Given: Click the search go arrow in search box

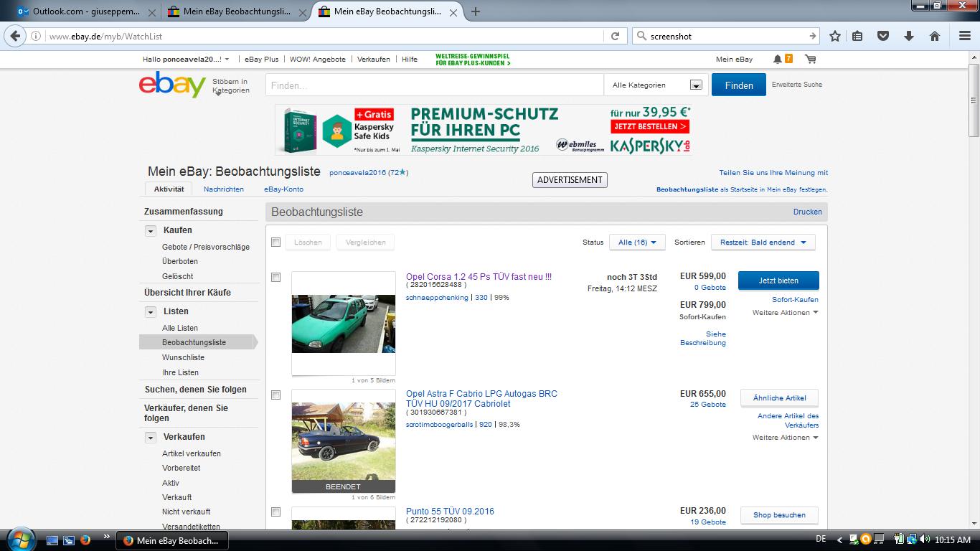Looking at the screenshot, I should coord(812,36).
